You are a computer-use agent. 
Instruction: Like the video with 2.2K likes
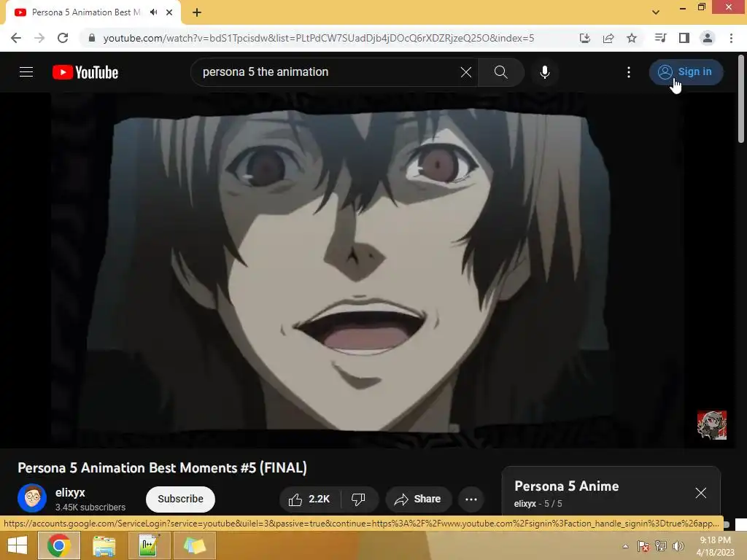309,499
